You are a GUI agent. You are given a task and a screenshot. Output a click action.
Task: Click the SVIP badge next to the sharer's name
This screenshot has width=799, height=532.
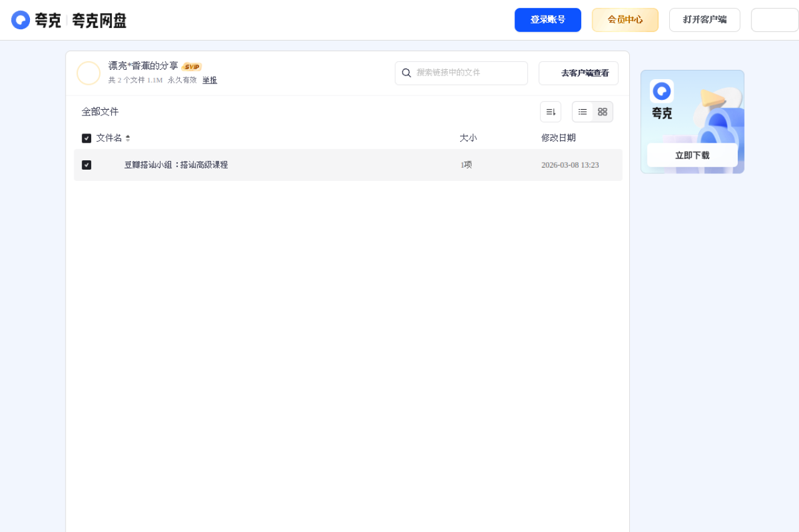point(192,66)
